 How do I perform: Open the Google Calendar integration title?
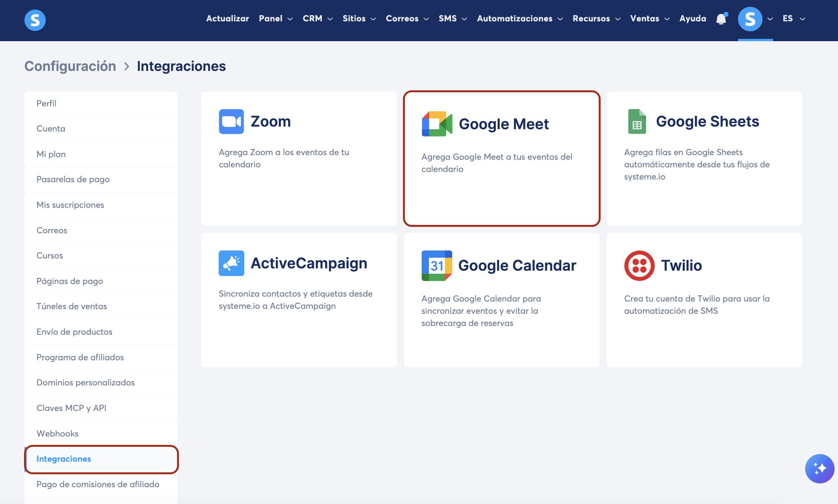point(517,266)
